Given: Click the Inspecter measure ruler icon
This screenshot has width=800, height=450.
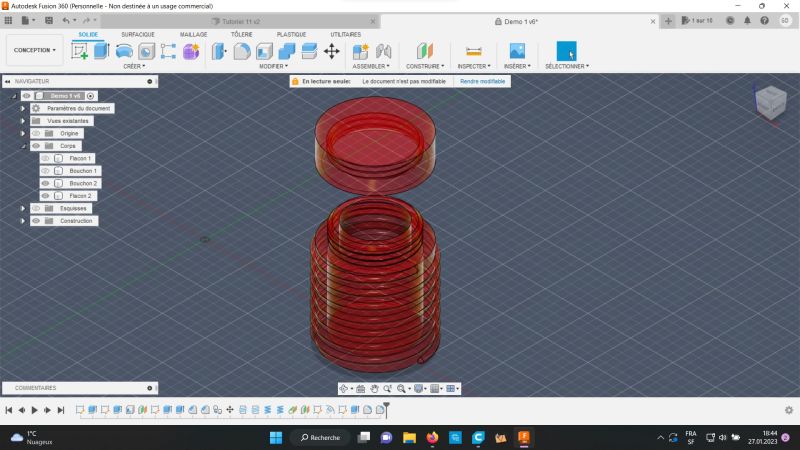Looking at the screenshot, I should (474, 51).
